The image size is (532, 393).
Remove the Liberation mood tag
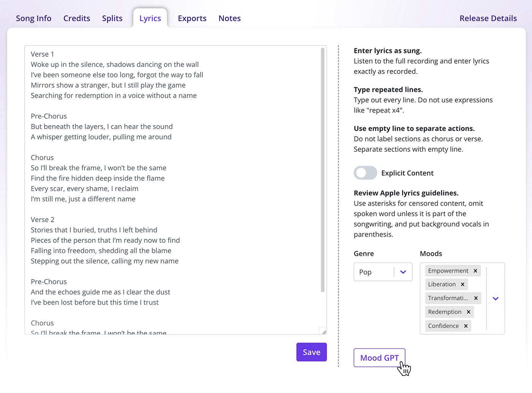point(462,285)
